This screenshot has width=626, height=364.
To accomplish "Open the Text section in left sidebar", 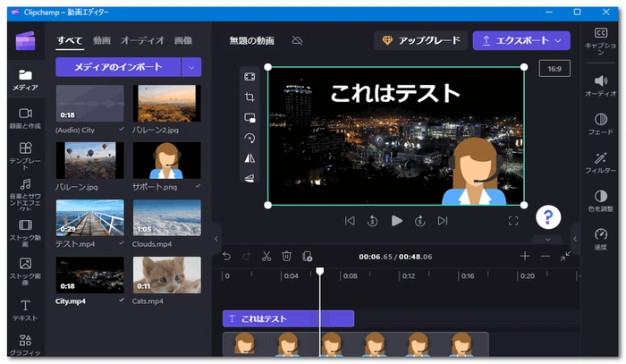I will tap(25, 309).
